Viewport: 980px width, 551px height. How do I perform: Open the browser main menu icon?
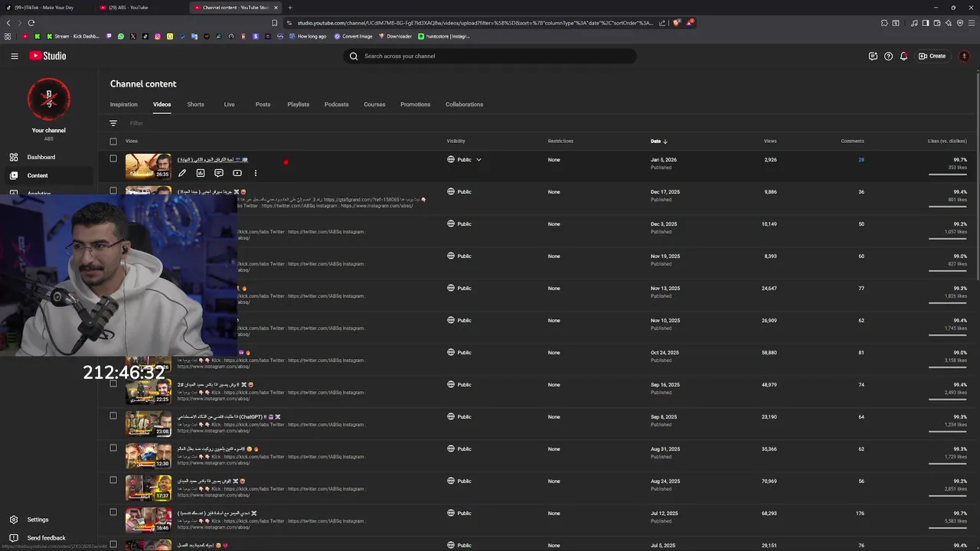(972, 23)
